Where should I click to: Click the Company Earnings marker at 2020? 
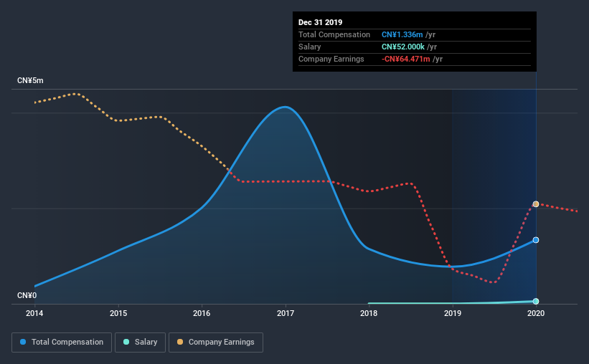536,204
